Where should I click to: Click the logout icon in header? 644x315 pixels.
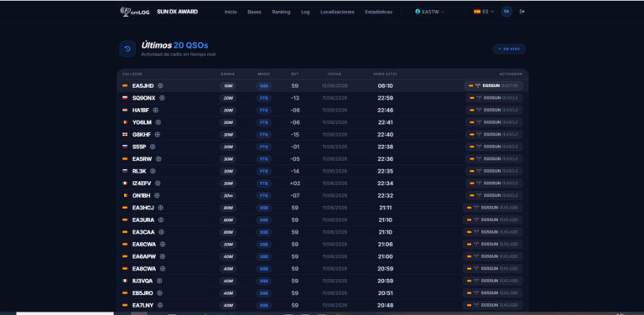tap(522, 12)
